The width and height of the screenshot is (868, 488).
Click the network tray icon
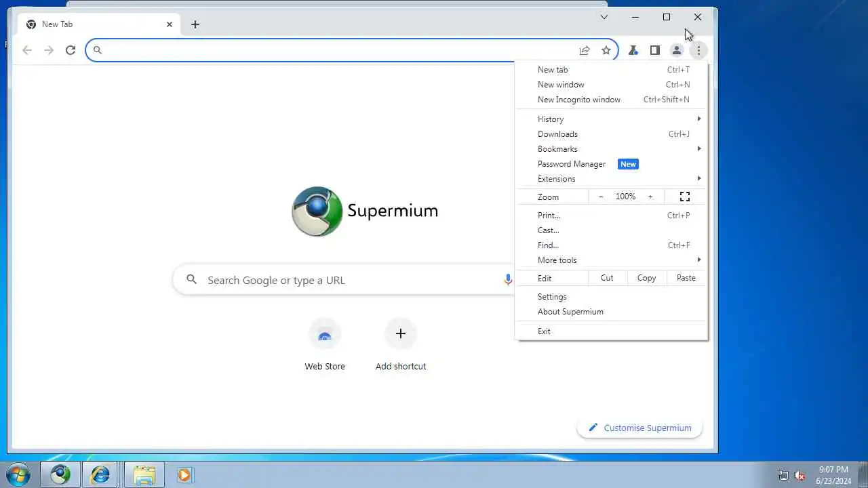pos(783,475)
